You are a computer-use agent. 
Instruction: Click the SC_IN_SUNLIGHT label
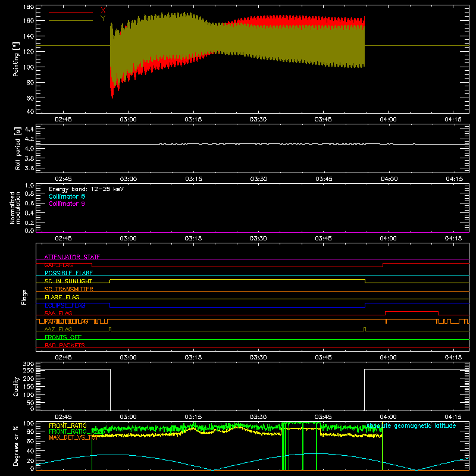(68, 281)
